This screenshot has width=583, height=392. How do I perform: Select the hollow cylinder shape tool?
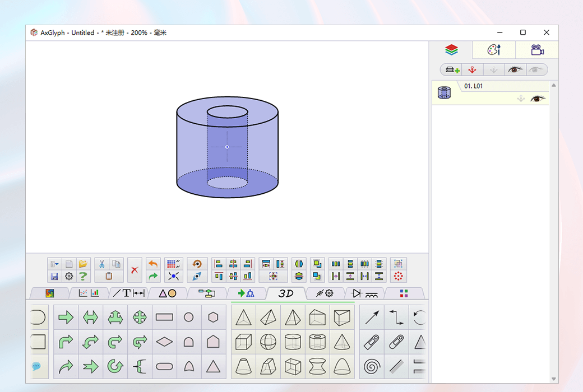pyautogui.click(x=317, y=342)
